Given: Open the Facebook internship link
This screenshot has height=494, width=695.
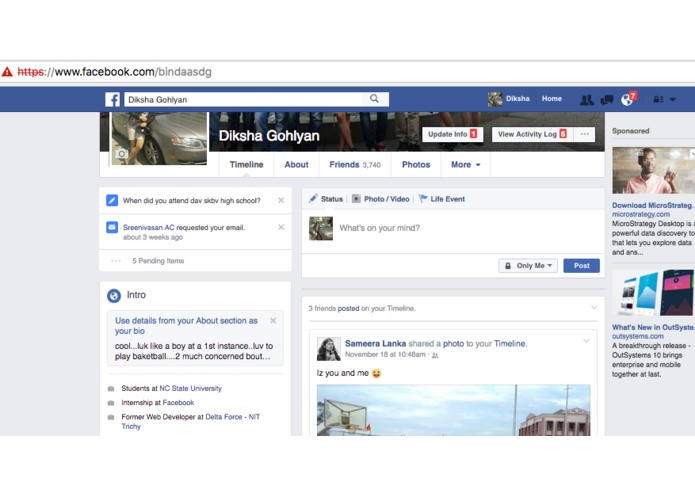Looking at the screenshot, I should (179, 402).
